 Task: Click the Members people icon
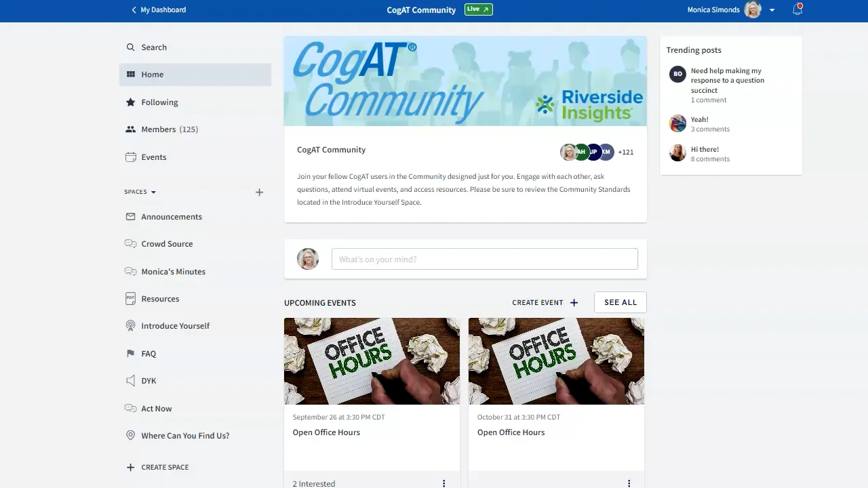[x=130, y=129]
